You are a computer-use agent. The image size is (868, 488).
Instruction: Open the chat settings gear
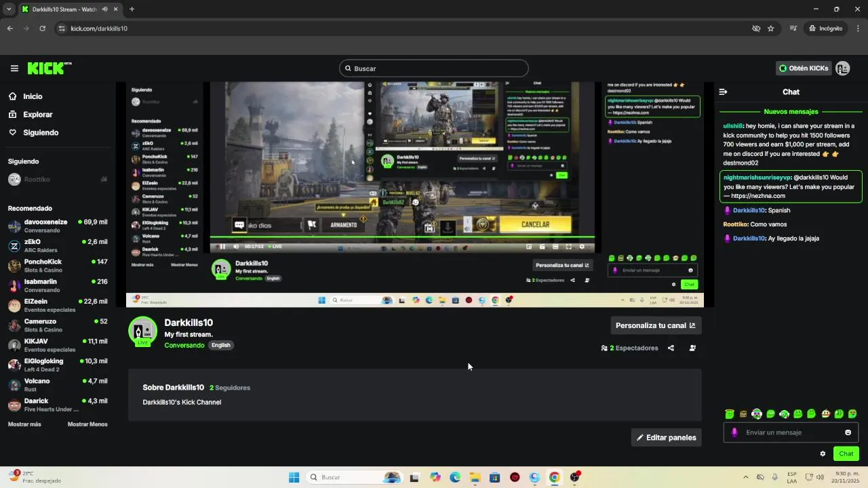tap(823, 454)
